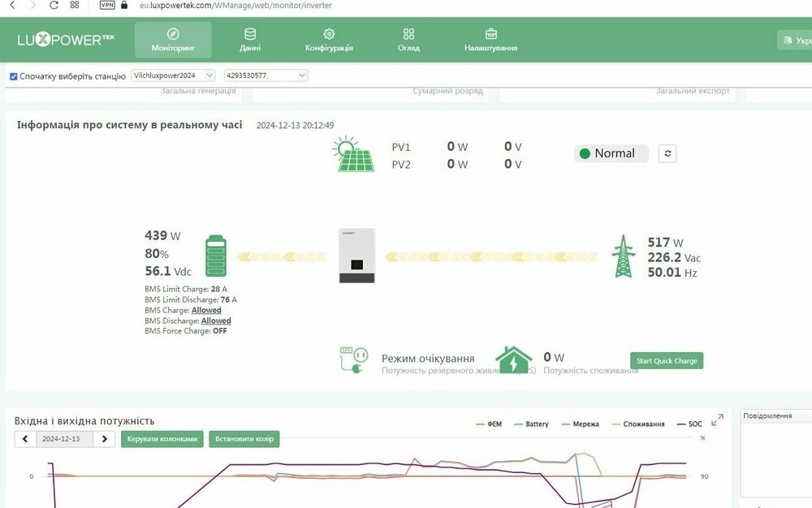Viewport: 812px width, 508px height.
Task: Go to next day in chart
Action: click(x=104, y=439)
